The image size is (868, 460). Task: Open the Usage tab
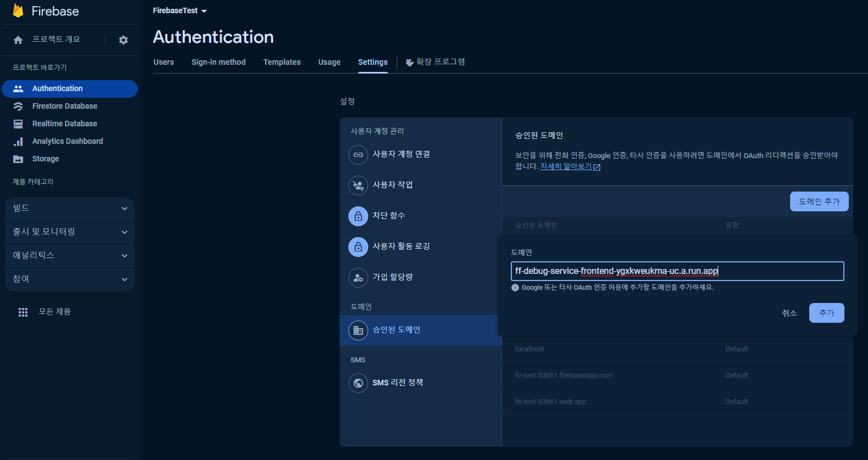[329, 62]
